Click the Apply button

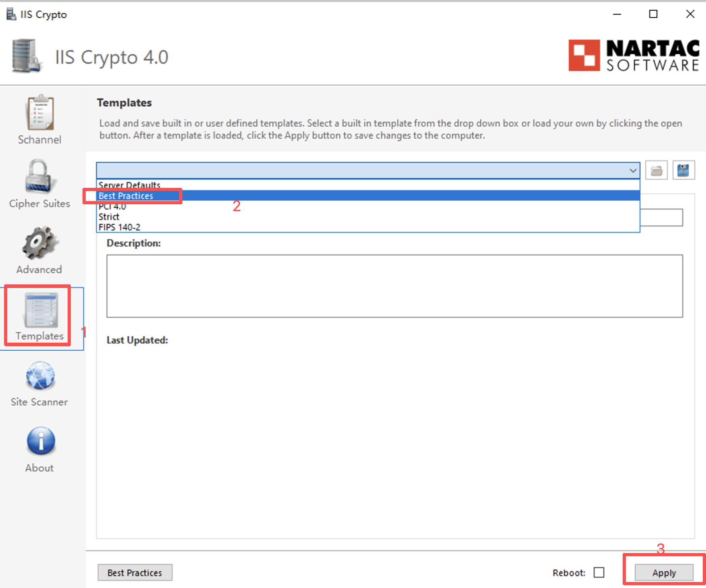click(664, 572)
